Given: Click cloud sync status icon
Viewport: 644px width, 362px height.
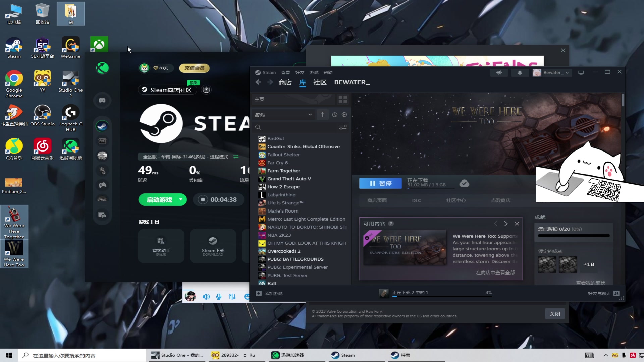Looking at the screenshot, I should [x=464, y=183].
